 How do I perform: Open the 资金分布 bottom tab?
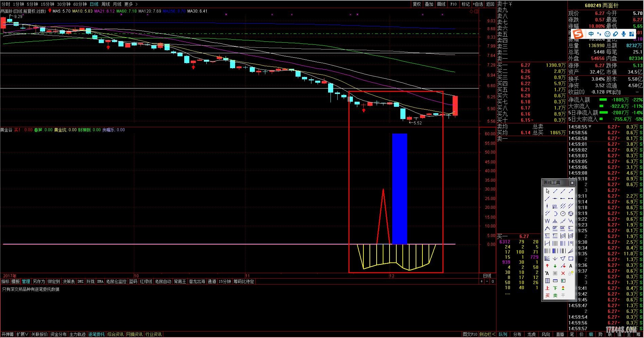point(58,334)
